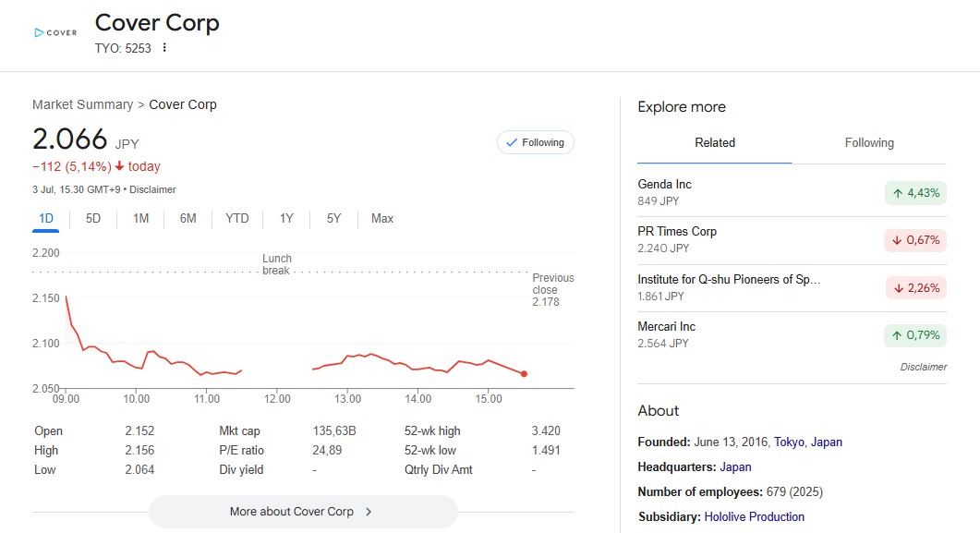Select the YTD chart range
This screenshot has height=533, width=980.
click(236, 219)
